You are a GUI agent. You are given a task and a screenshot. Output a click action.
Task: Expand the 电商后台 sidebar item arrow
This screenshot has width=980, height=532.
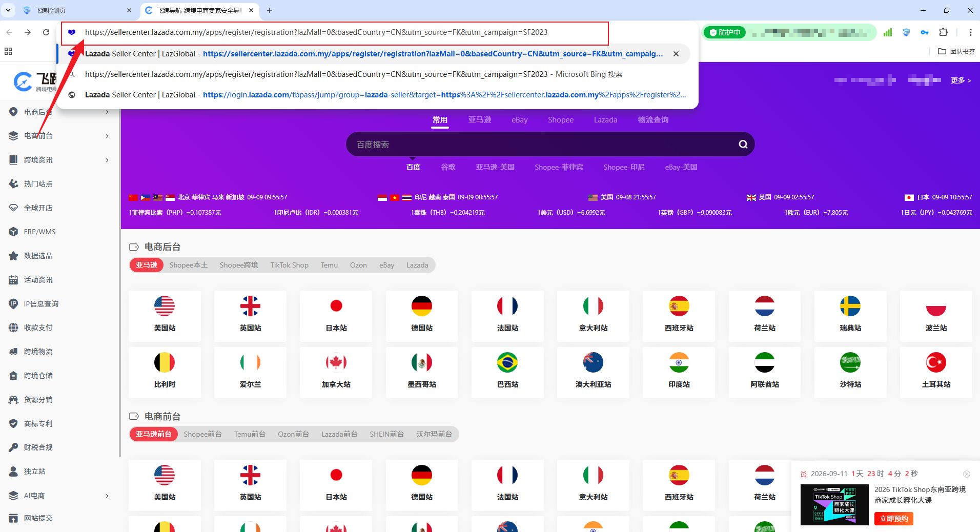coord(107,112)
